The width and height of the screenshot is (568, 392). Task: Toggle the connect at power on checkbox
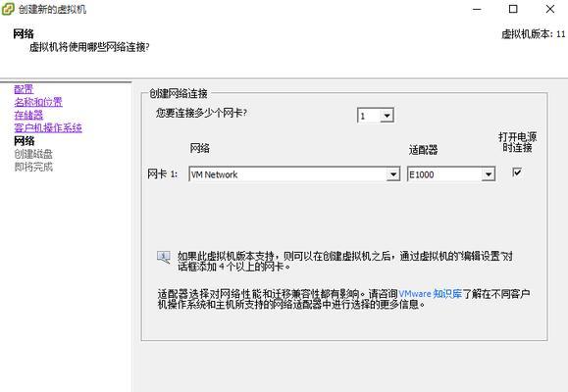(x=517, y=171)
